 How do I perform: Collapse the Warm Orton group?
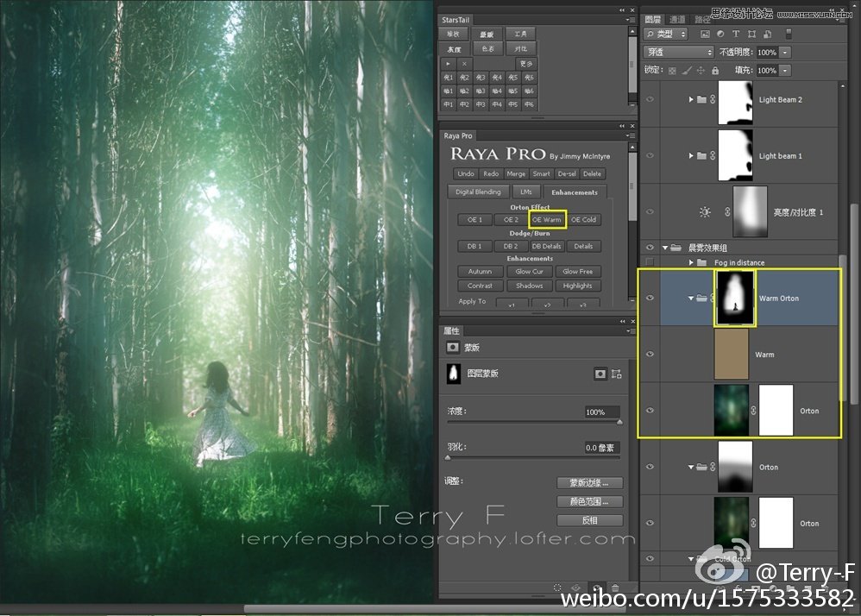(691, 299)
